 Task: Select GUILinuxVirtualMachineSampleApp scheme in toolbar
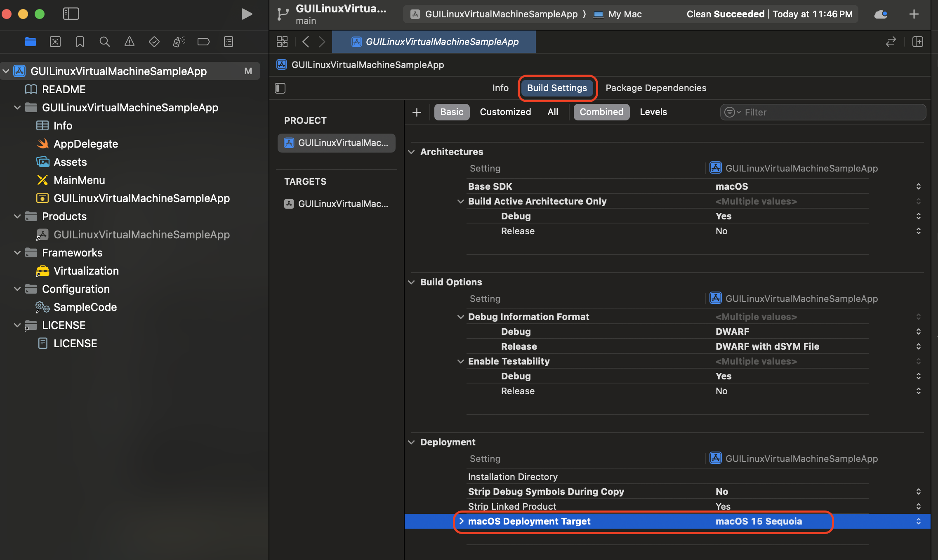pos(494,14)
